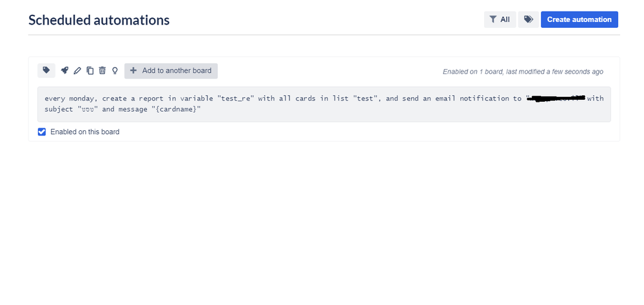This screenshot has width=644, height=305.
Task: Click the plus icon on Add to another board
Action: (x=133, y=71)
